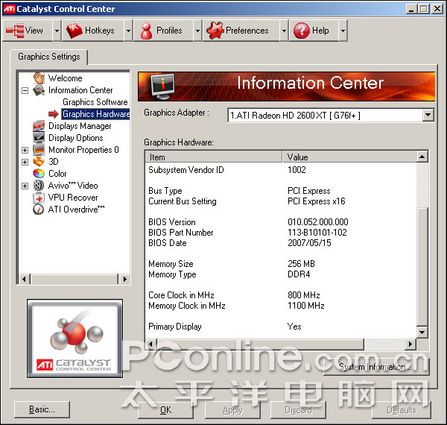Select Graphics Software in the tree

[95, 102]
